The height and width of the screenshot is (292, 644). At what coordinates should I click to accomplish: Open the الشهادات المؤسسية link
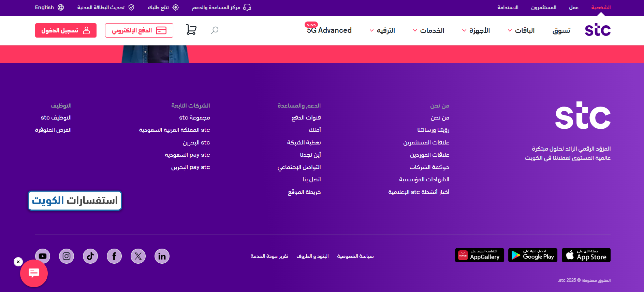point(424,179)
